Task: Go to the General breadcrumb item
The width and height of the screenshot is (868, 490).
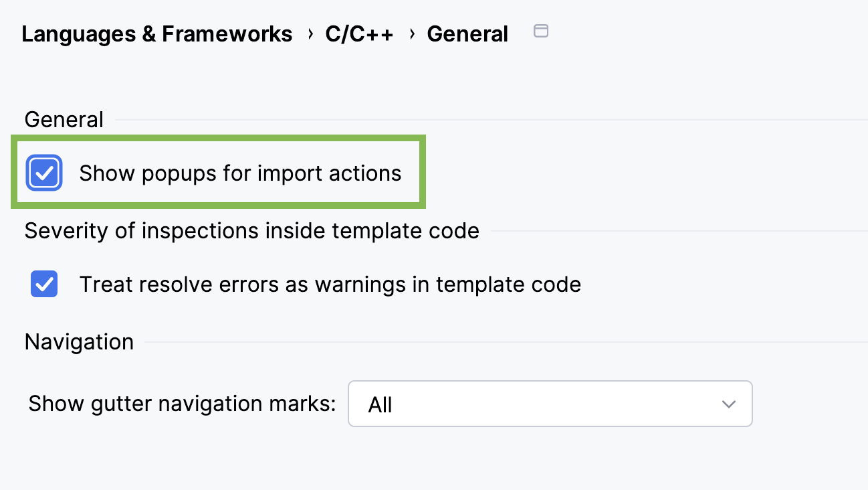Action: coord(467,33)
